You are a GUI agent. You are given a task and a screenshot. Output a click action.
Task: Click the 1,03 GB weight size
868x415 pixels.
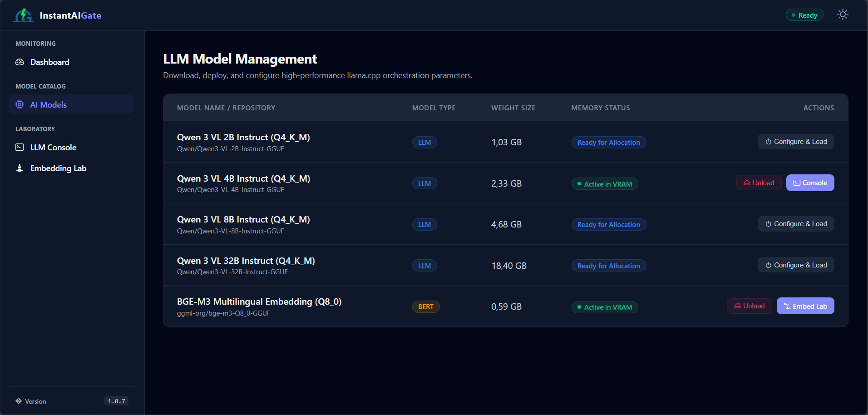[506, 142]
